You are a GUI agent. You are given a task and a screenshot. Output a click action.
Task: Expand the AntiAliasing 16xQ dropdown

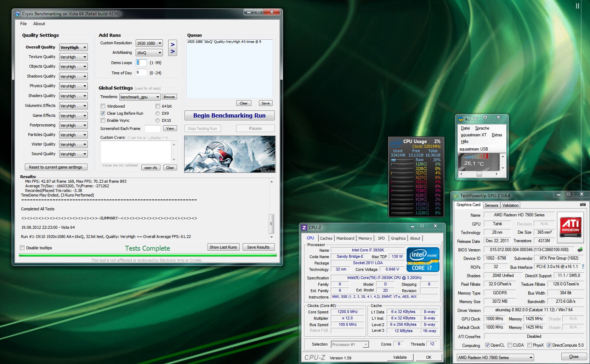[149, 53]
